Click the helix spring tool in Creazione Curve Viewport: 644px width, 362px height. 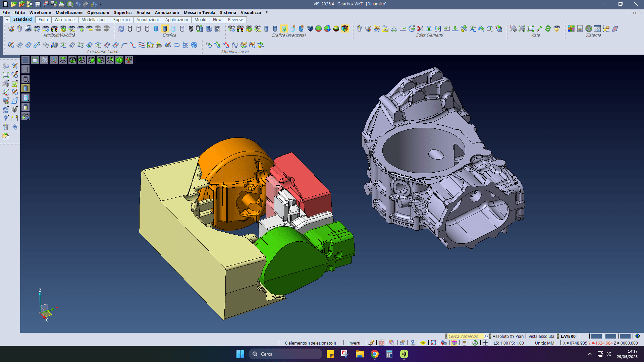185,45
